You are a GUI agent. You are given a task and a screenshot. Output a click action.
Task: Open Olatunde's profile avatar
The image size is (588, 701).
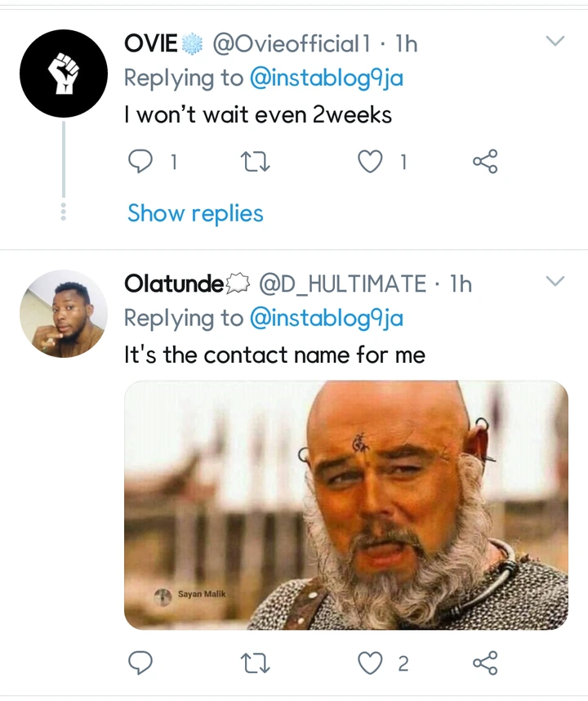click(64, 314)
